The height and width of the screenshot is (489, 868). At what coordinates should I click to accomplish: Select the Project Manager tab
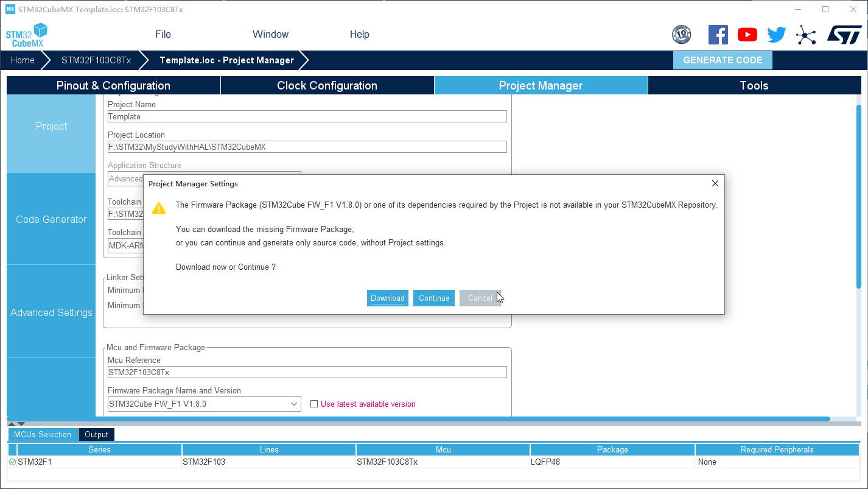pyautogui.click(x=541, y=85)
